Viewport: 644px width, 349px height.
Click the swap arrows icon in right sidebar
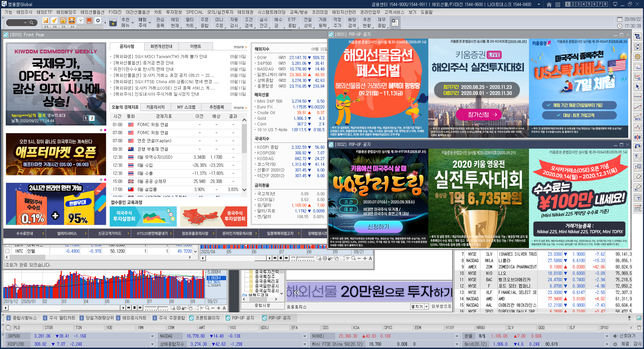click(638, 37)
